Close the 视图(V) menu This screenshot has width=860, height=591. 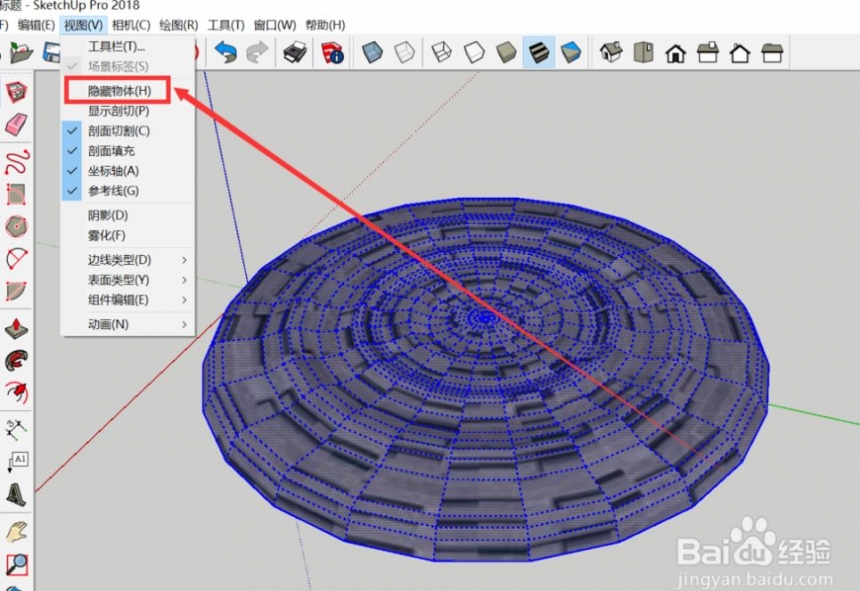tap(83, 25)
